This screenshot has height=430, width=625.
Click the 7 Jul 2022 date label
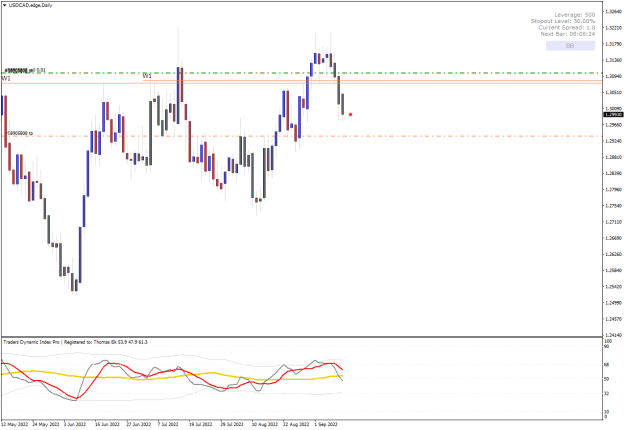tap(168, 424)
